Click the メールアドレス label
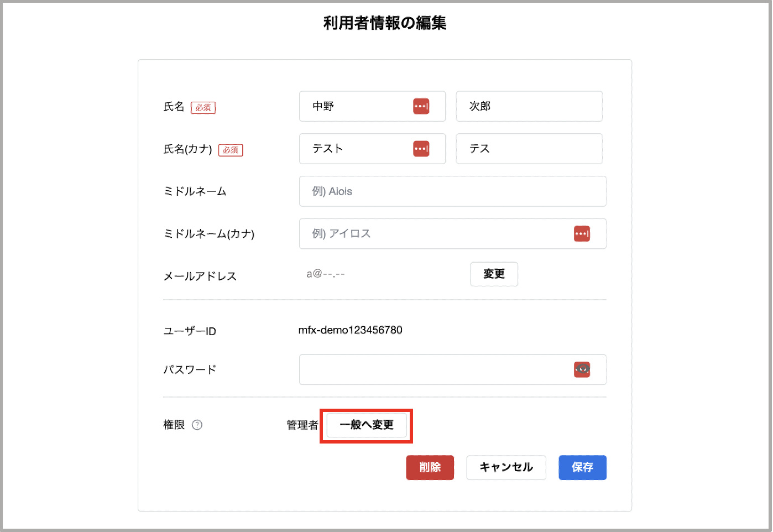773x532 pixels. click(200, 276)
